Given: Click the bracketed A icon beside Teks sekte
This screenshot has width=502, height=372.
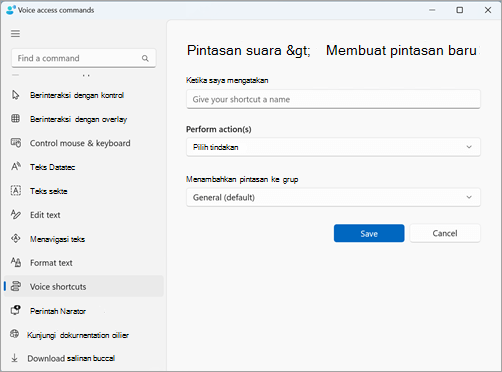Looking at the screenshot, I should [16, 191].
